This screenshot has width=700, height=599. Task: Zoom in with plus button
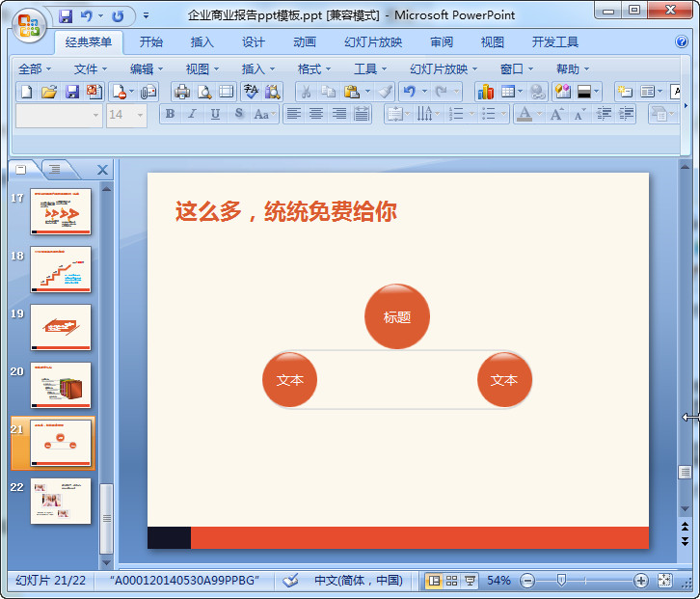pos(640,581)
